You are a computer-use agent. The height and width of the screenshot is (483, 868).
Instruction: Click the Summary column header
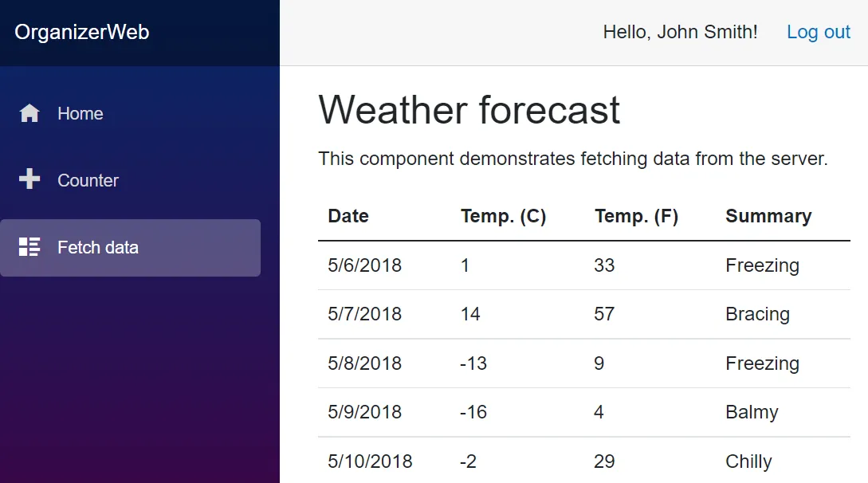coord(768,216)
